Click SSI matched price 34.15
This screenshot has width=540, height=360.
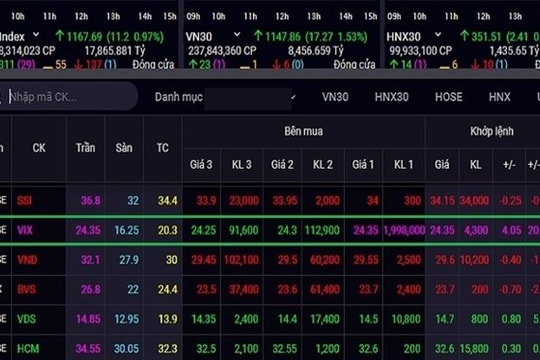tap(443, 200)
